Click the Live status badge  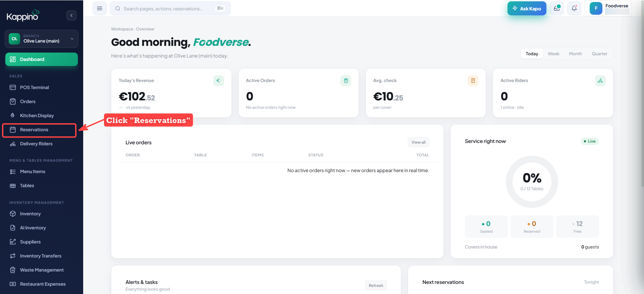590,141
